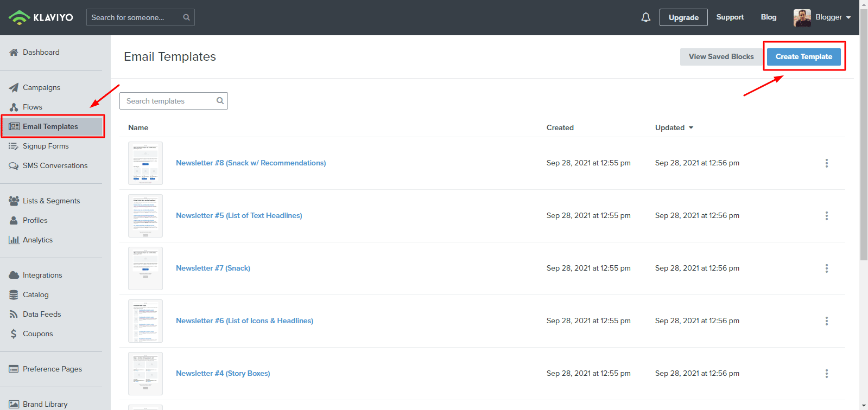Click the Upgrade button
The image size is (868, 410).
click(683, 17)
